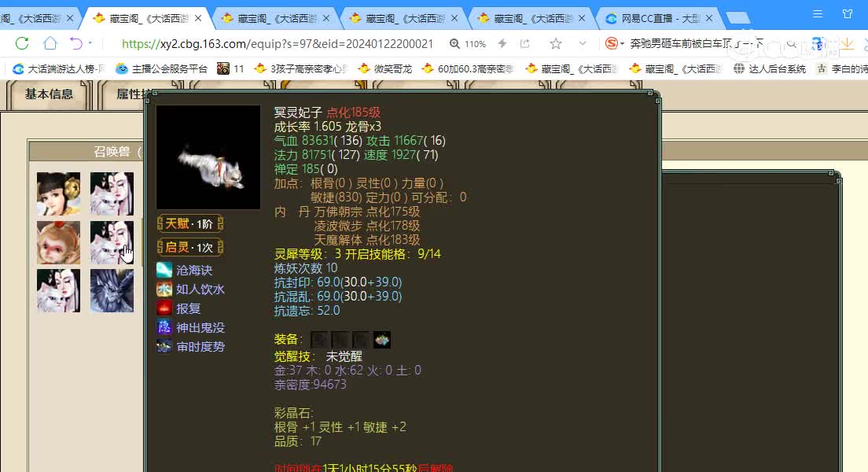Open the bookmark labeled 11
The height and width of the screenshot is (472, 868).
[231, 68]
